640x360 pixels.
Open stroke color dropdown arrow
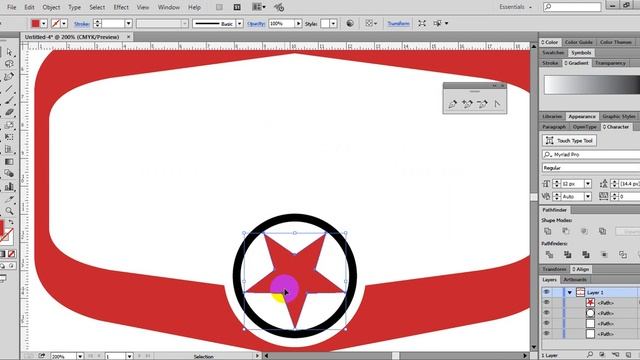[64, 24]
